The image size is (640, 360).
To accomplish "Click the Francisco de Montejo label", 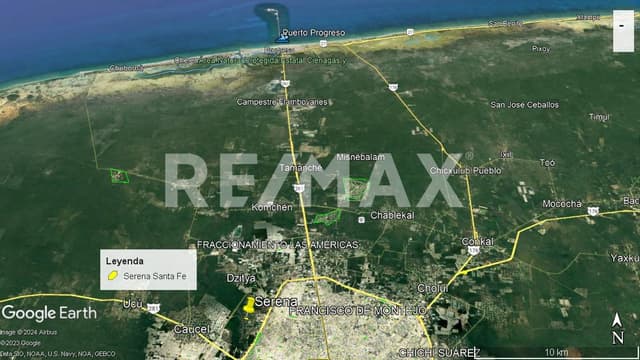I will 357,311.
